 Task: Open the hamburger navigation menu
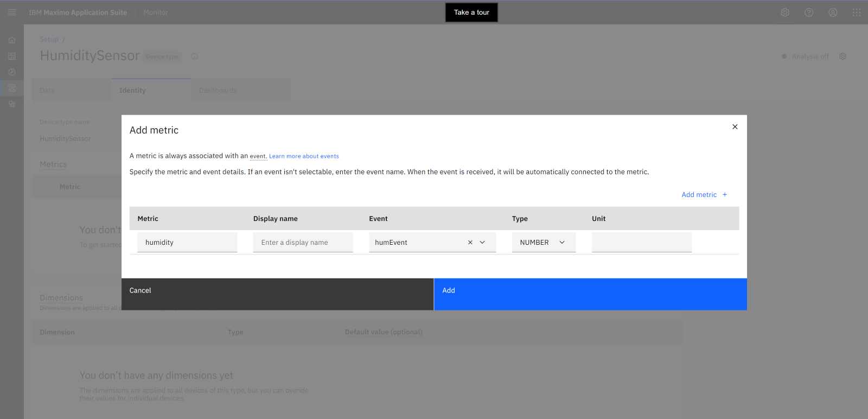[12, 12]
